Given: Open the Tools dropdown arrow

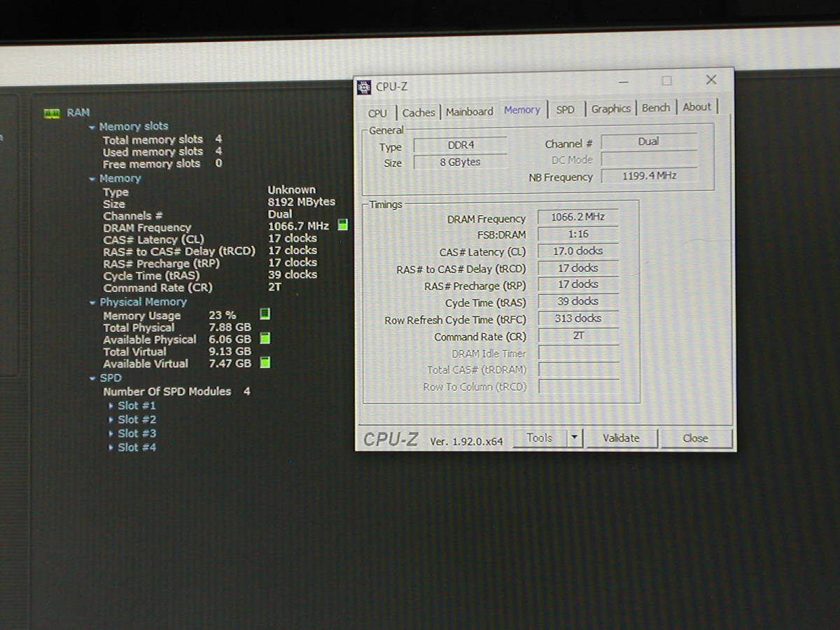Looking at the screenshot, I should click(x=574, y=438).
